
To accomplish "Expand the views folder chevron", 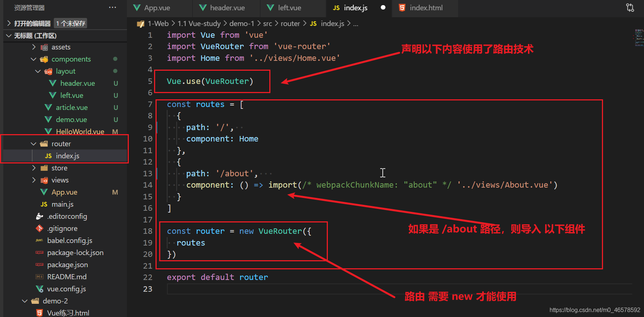I will (x=34, y=180).
